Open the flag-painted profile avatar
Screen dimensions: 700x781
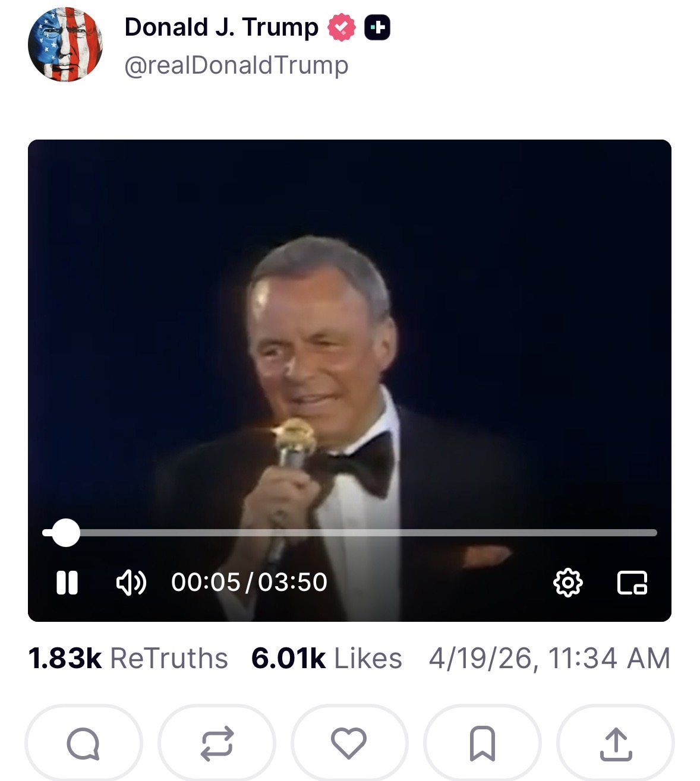click(x=65, y=45)
